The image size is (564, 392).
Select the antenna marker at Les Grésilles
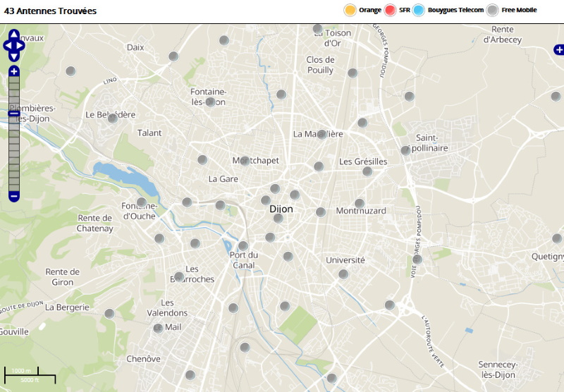coord(367,171)
